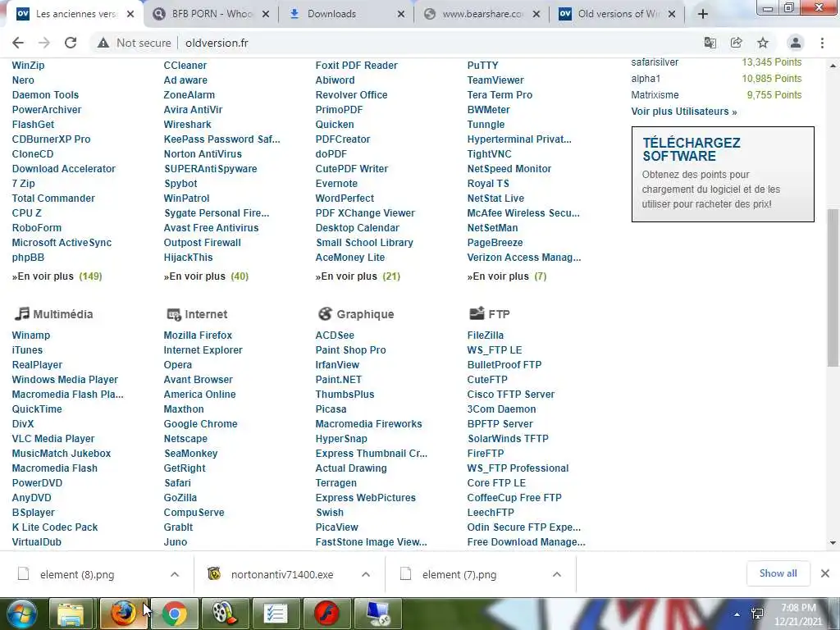The height and width of the screenshot is (630, 840).
Task: Click the Not secure warning icon
Action: point(103,43)
